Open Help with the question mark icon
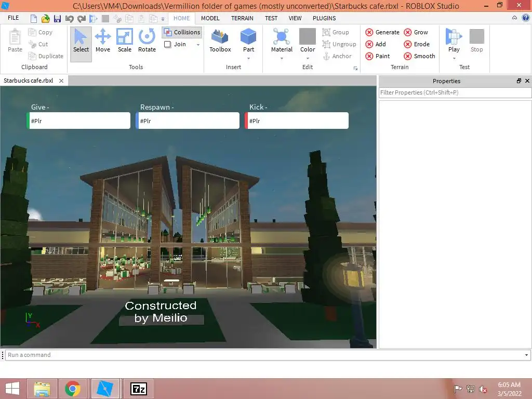Image resolution: width=532 pixels, height=399 pixels. point(526,18)
